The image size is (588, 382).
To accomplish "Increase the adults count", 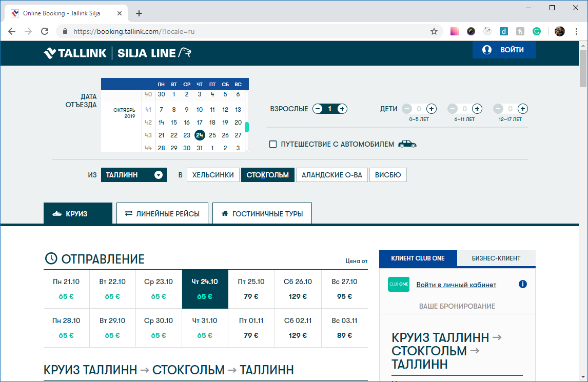I will tap(342, 109).
